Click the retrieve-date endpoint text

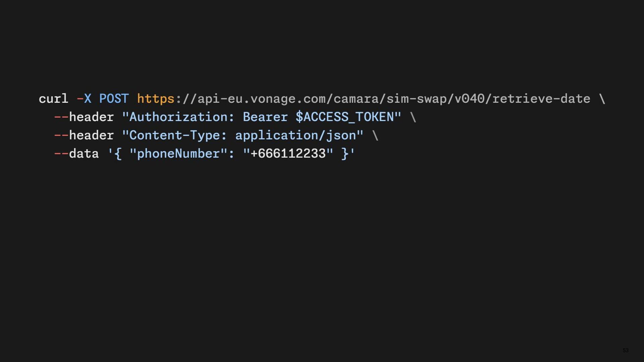click(541, 99)
